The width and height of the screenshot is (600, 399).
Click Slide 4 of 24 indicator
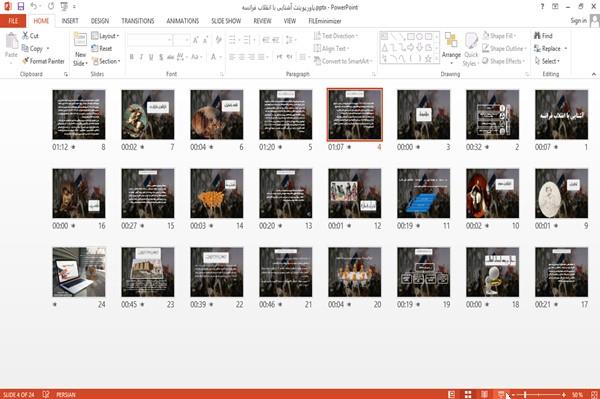click(x=18, y=394)
